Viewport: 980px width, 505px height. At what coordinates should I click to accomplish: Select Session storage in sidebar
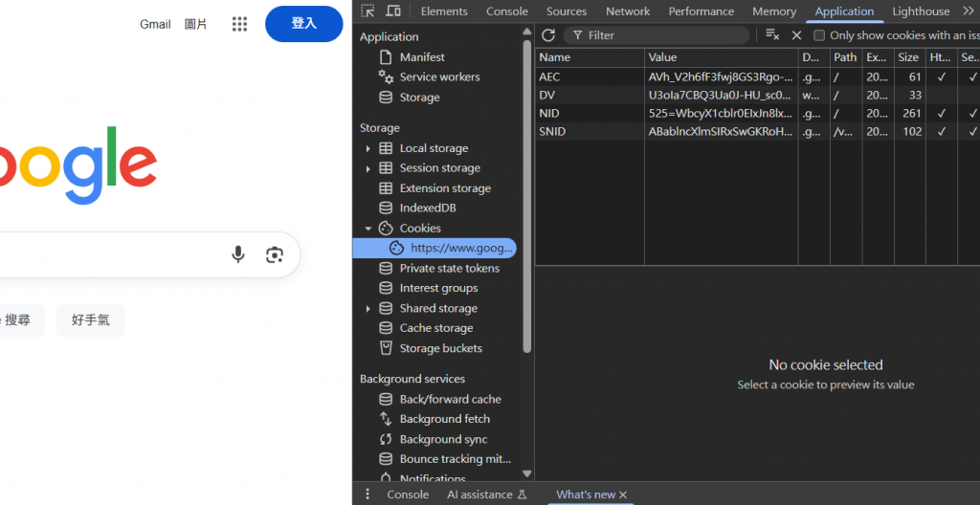430,168
